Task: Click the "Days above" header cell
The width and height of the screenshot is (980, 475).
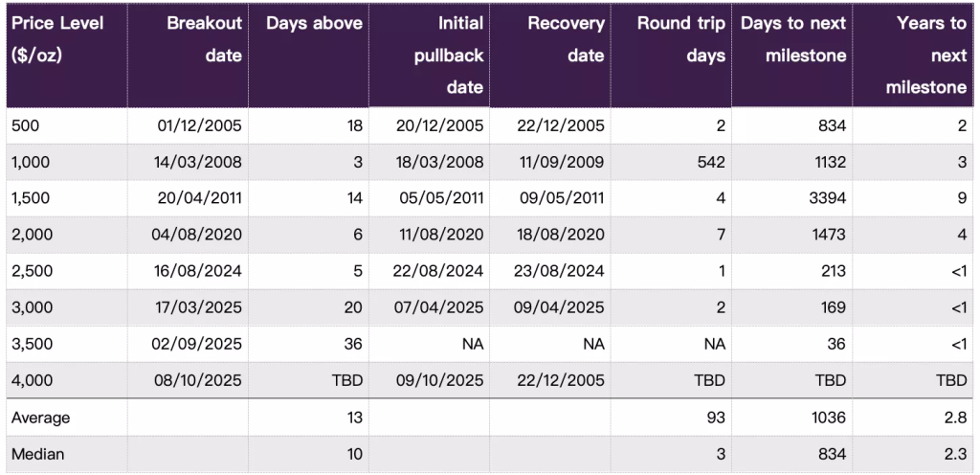Action: pyautogui.click(x=314, y=24)
